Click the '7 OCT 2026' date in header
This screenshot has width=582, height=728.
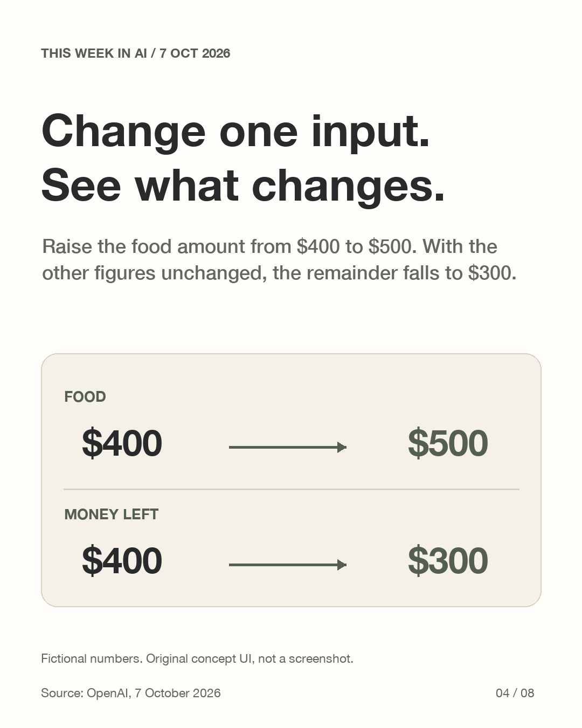click(x=195, y=53)
